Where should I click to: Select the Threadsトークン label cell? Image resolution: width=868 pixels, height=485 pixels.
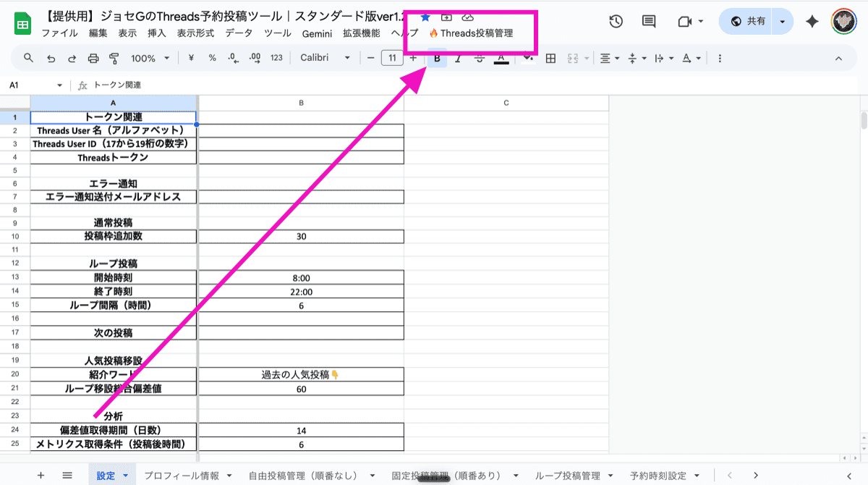pyautogui.click(x=114, y=158)
